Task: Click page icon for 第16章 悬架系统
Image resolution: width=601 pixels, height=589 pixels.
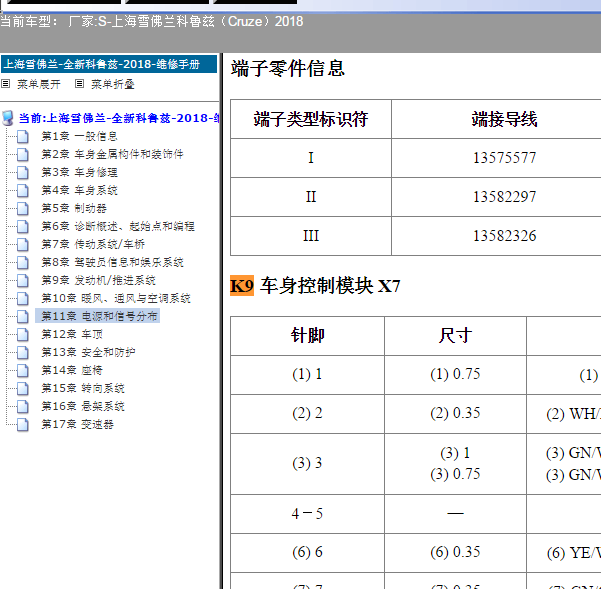Action: coord(23,407)
